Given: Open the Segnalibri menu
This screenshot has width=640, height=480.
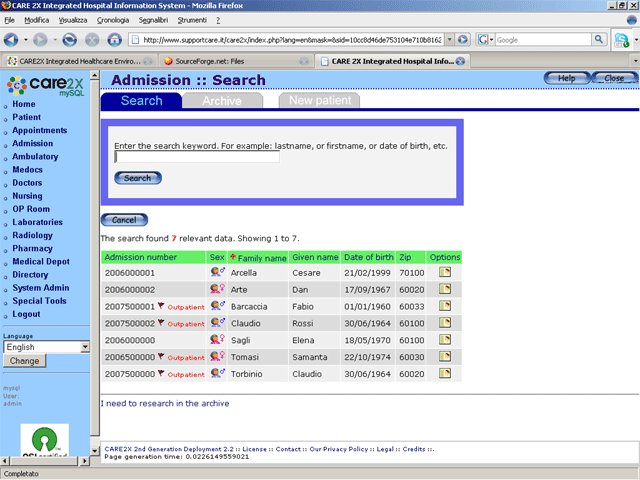Looking at the screenshot, I should point(153,20).
